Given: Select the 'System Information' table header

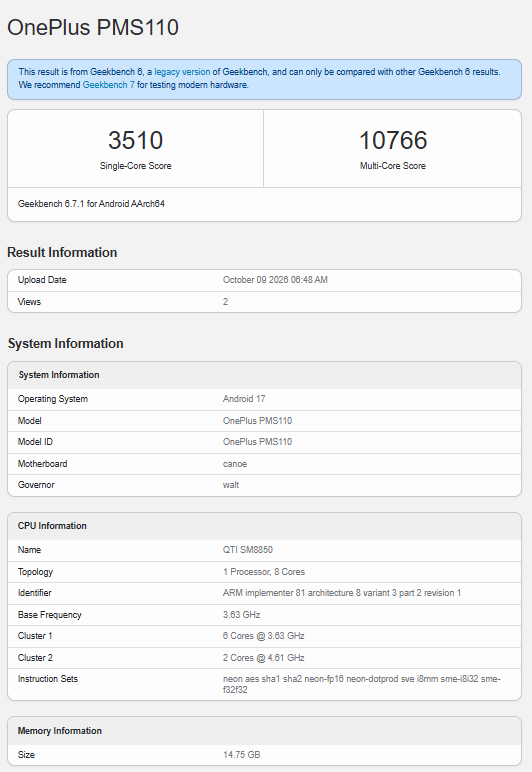Looking at the screenshot, I should pos(59,375).
